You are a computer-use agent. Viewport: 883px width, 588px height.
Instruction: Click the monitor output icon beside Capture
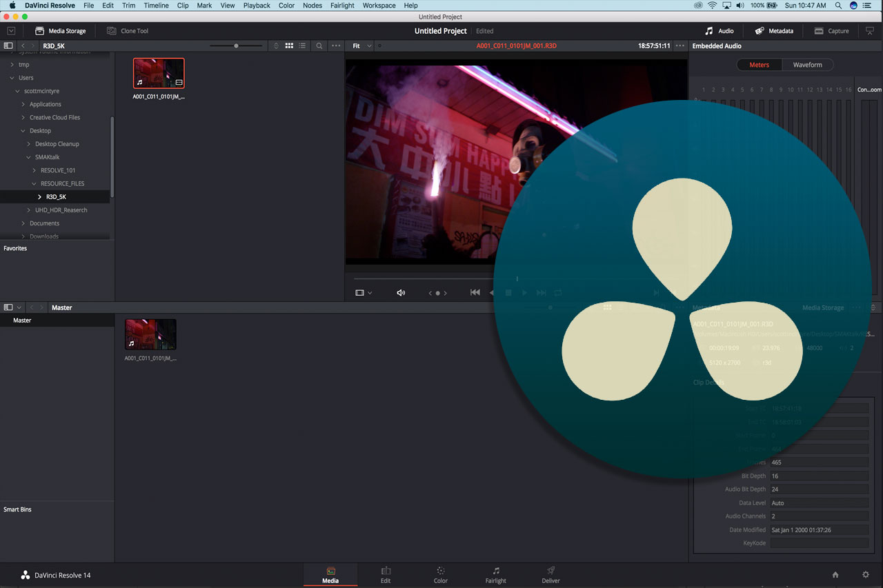coord(869,31)
